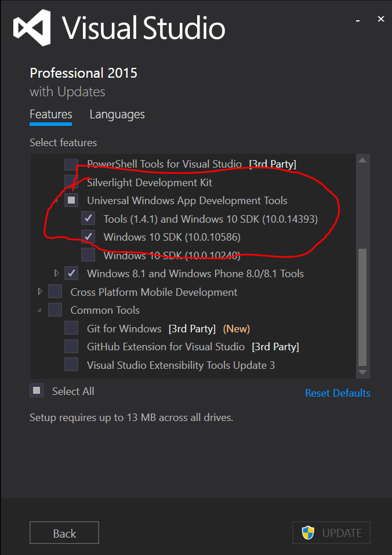Collapse the Common Tools section
The height and width of the screenshot is (555, 392).
pos(39,310)
